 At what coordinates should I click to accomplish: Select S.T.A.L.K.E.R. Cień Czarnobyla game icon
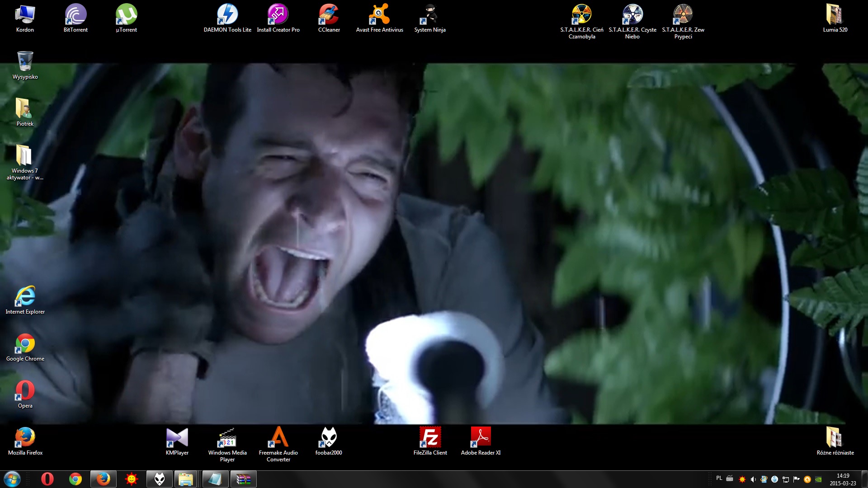[x=582, y=21]
